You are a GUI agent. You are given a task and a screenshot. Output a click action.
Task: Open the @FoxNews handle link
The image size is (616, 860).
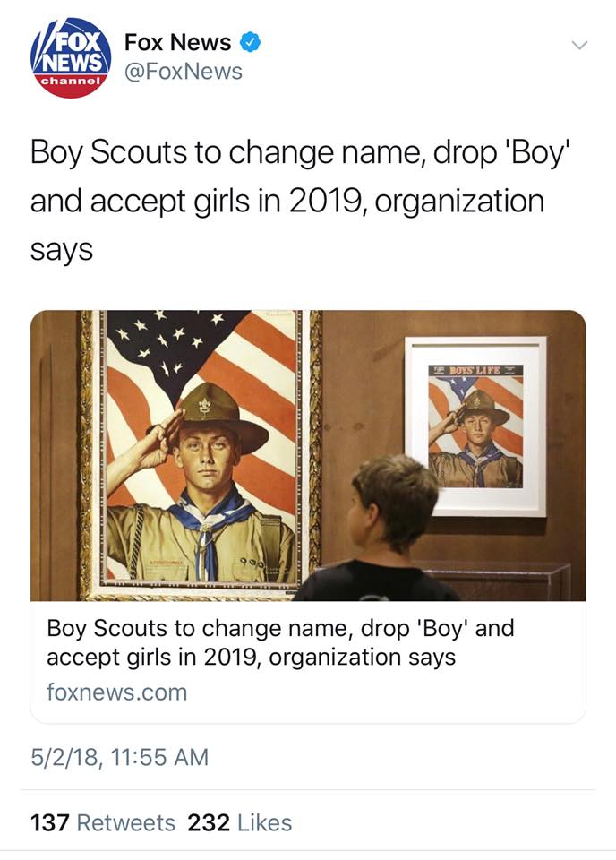coord(183,72)
